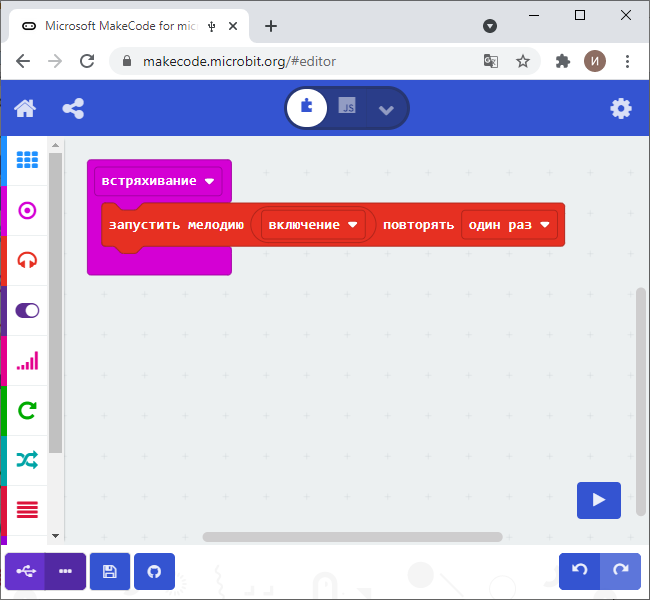Reload the MakeCode page
The width and height of the screenshot is (650, 600).
click(x=87, y=61)
